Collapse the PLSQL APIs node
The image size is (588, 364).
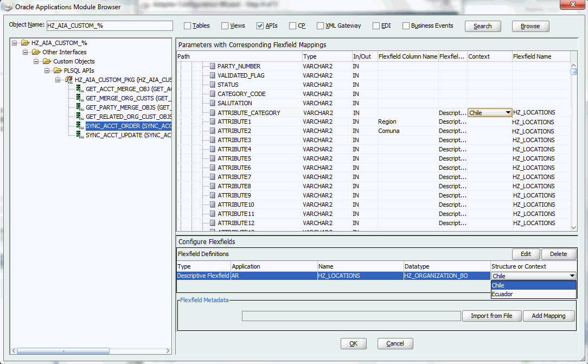(x=47, y=71)
